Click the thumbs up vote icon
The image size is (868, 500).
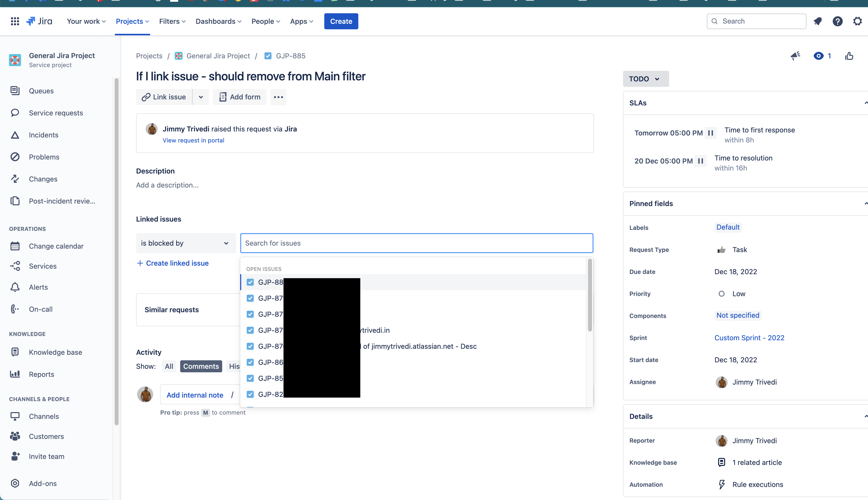tap(849, 56)
